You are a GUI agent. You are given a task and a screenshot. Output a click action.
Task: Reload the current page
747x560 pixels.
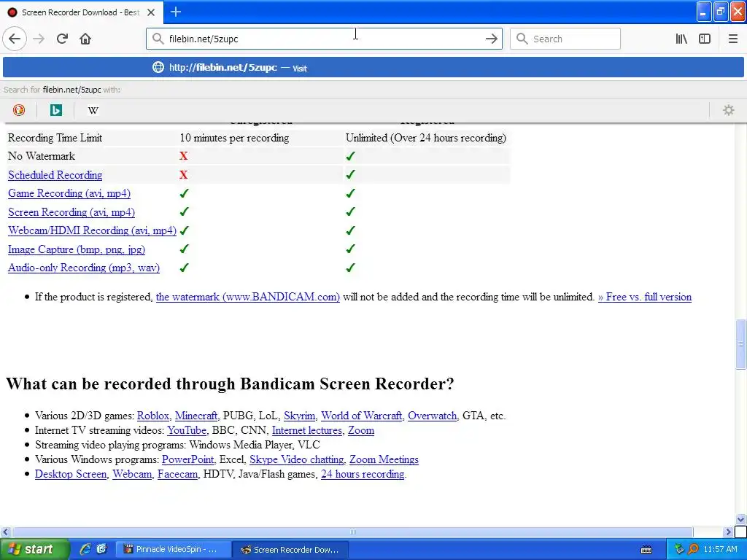coord(63,39)
